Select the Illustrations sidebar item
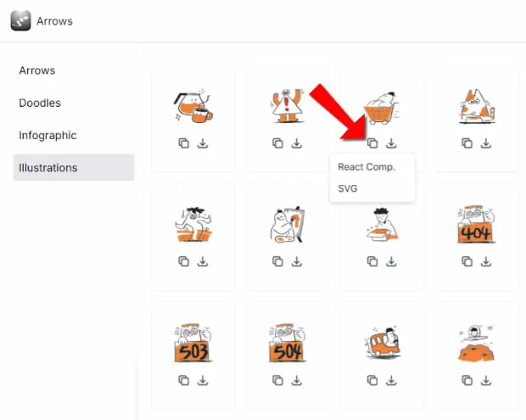The height and width of the screenshot is (420, 526). tap(74, 167)
